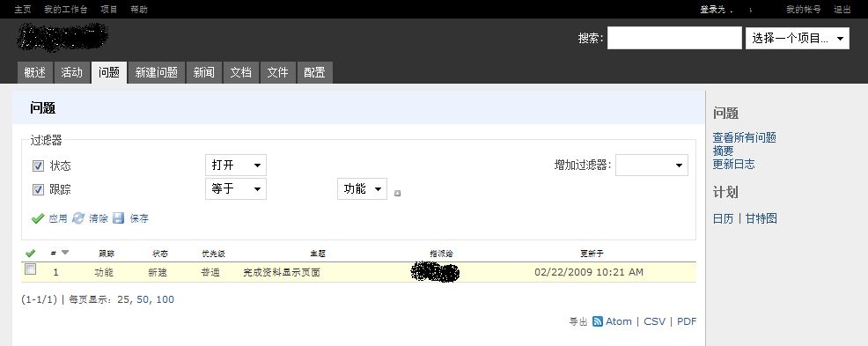This screenshot has height=346, width=868.
Task: Click the 退出 logout link
Action: click(842, 10)
